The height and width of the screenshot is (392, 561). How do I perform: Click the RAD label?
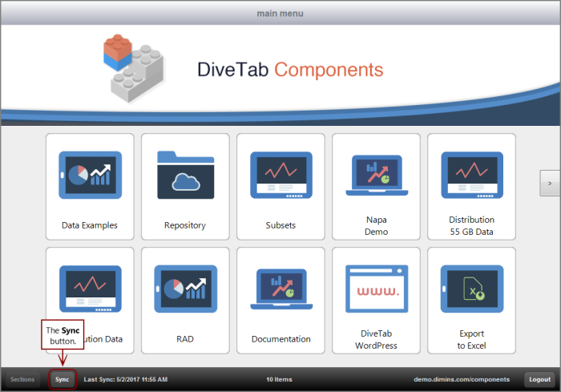185,339
